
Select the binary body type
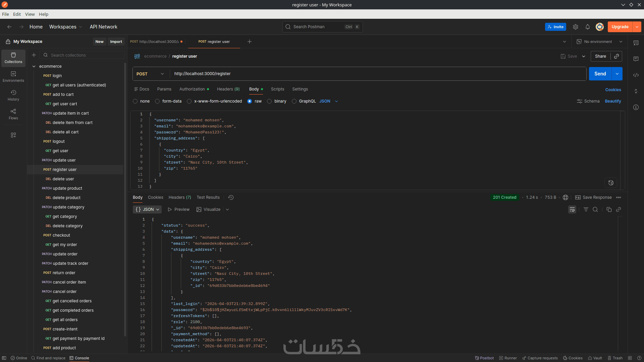tap(269, 101)
